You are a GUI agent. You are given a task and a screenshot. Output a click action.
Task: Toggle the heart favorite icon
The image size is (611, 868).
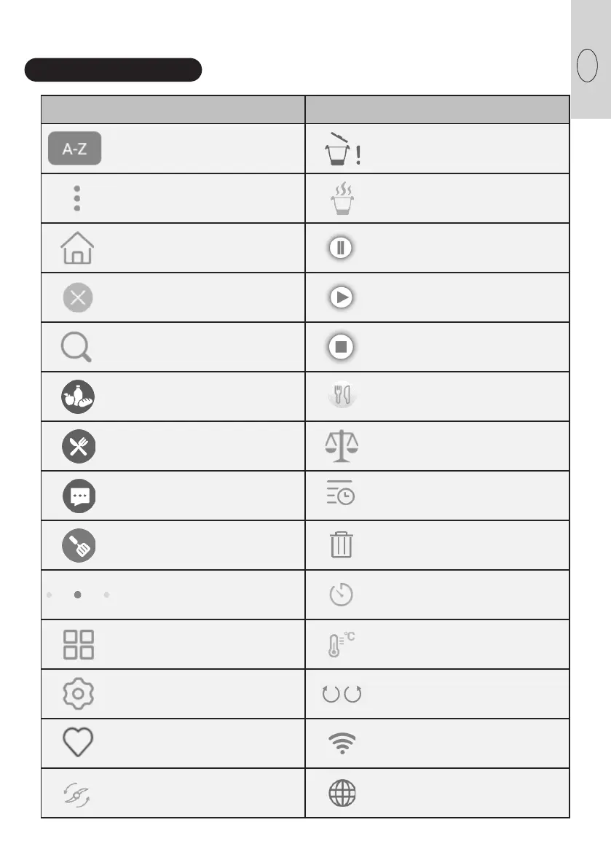pyautogui.click(x=79, y=743)
